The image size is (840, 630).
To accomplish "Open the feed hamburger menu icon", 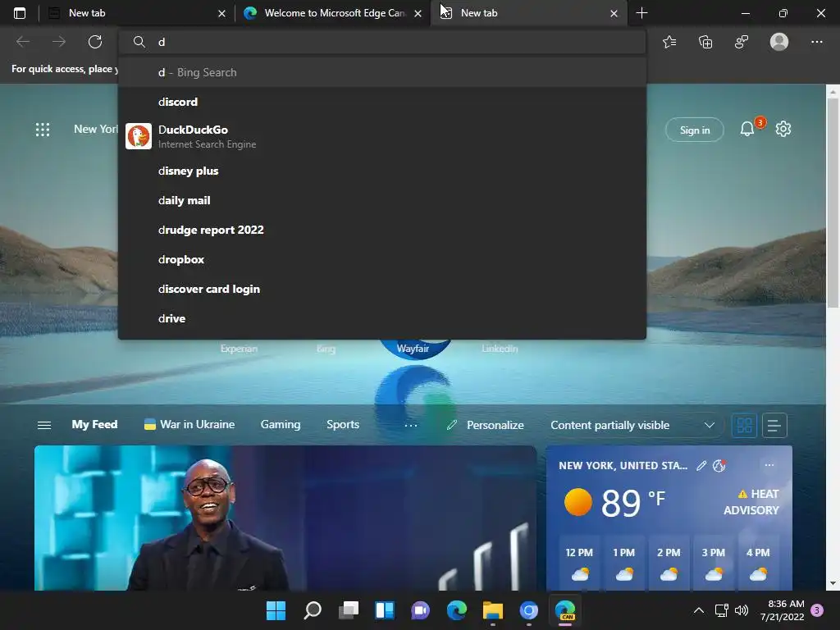I will [x=44, y=426].
